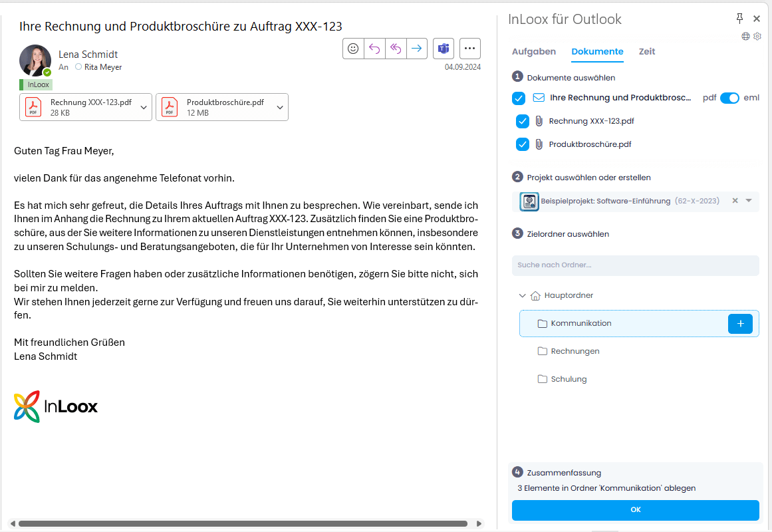Open more message actions via ellipsis icon
The width and height of the screenshot is (772, 532).
point(469,48)
